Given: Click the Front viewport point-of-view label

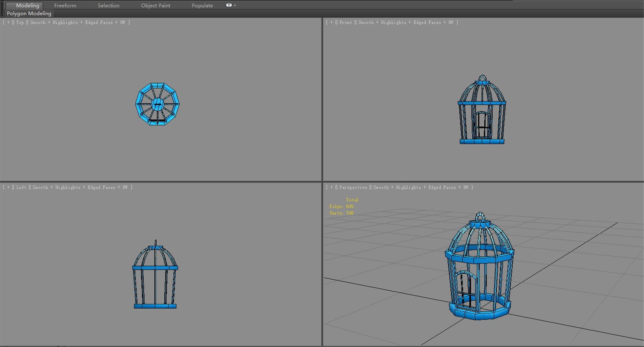Looking at the screenshot, I should pos(345,22).
